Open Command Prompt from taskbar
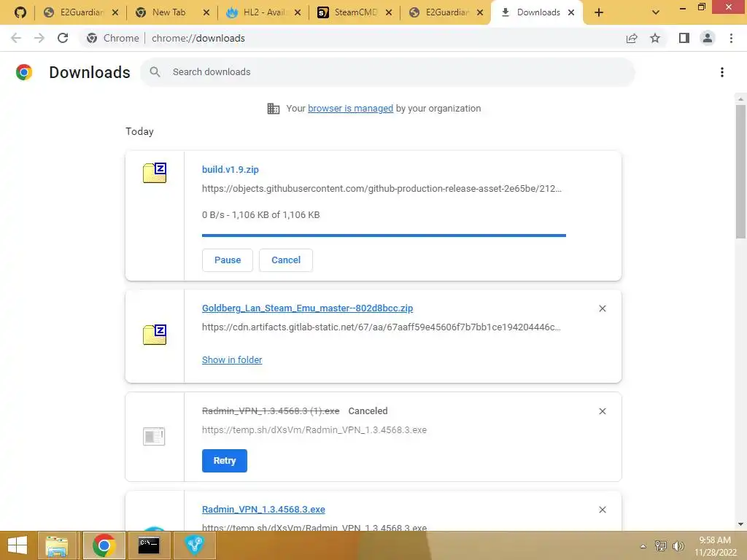The image size is (747, 560). [x=149, y=545]
